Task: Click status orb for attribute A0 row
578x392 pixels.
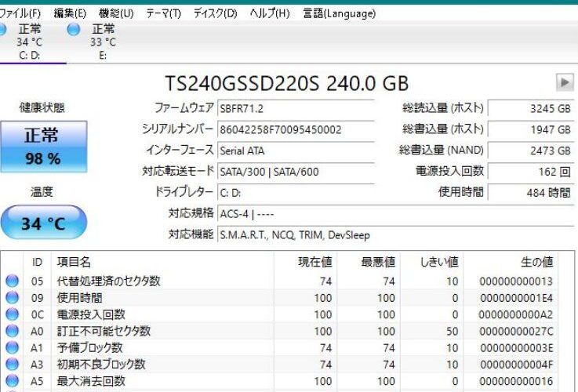Action: coord(13,331)
